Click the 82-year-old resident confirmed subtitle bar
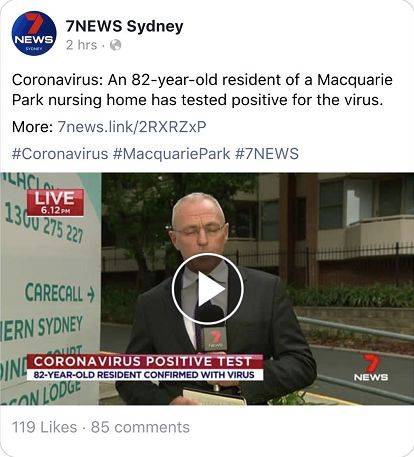The width and height of the screenshot is (414, 457). point(145,375)
